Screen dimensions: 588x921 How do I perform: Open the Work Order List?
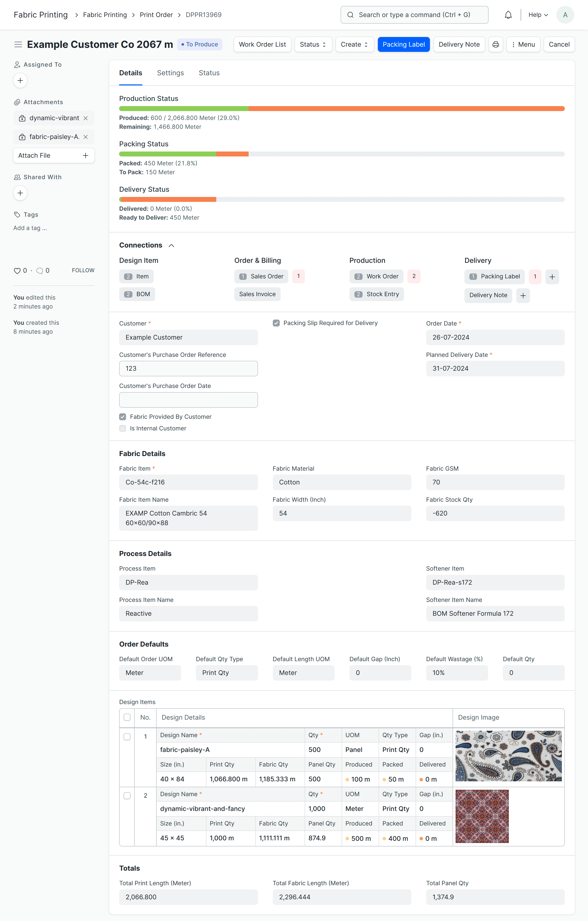[262, 44]
